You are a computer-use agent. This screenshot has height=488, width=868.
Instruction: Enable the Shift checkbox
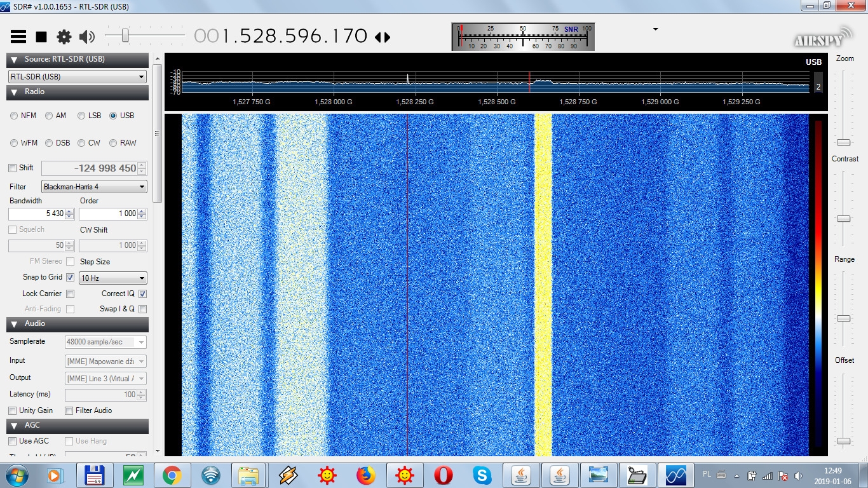[13, 168]
